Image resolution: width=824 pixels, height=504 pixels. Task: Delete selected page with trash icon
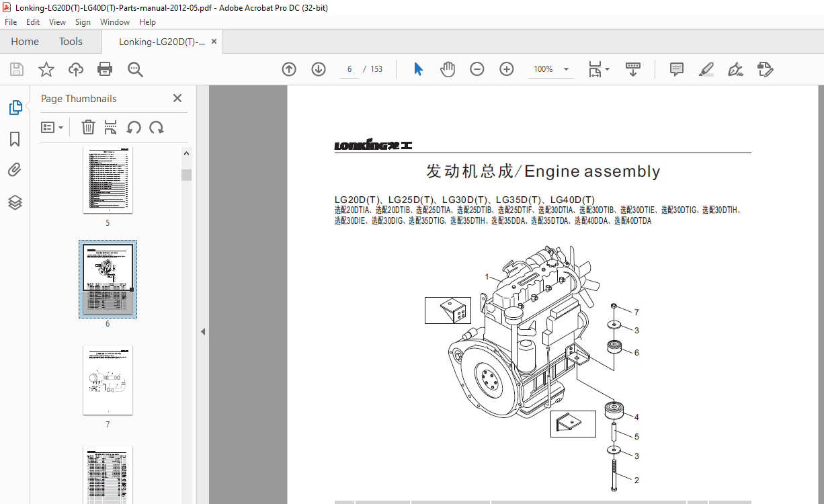[88, 127]
